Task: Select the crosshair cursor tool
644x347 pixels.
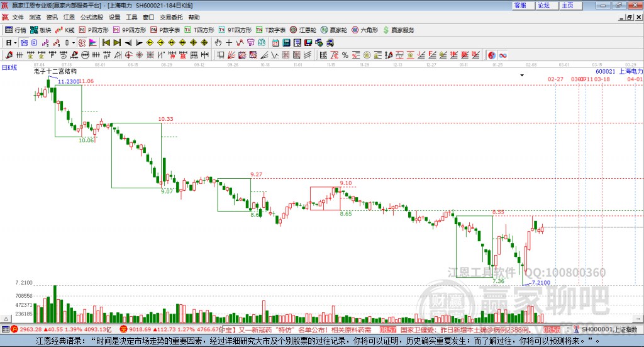Action: [229, 43]
